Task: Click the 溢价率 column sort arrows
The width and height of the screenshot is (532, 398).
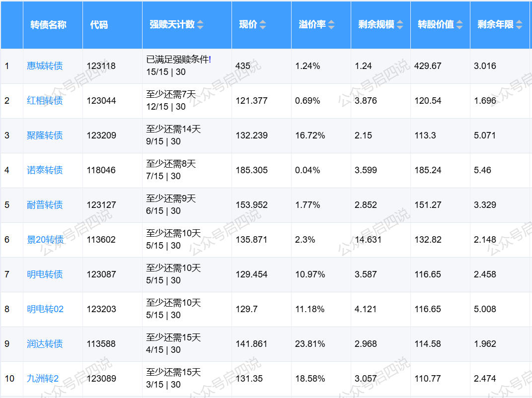Action: point(331,25)
